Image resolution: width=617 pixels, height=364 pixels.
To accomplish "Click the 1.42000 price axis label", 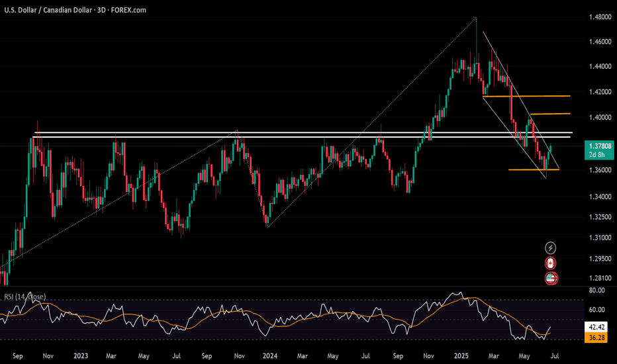I will click(600, 92).
